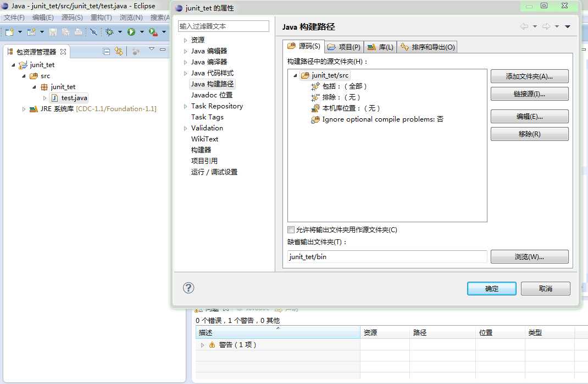This screenshot has height=384, width=588.
Task: Click the Print icon in Eclipse toolbar
Action: (78, 32)
